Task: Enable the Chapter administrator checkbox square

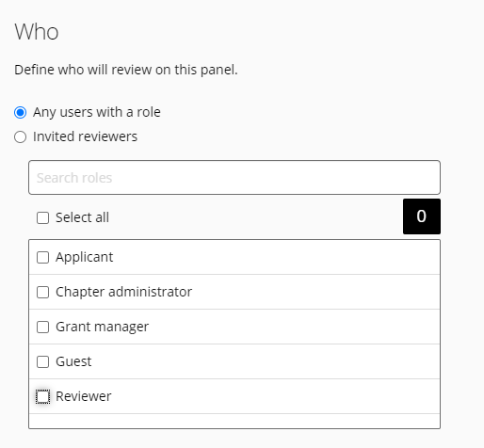Action: click(x=42, y=292)
